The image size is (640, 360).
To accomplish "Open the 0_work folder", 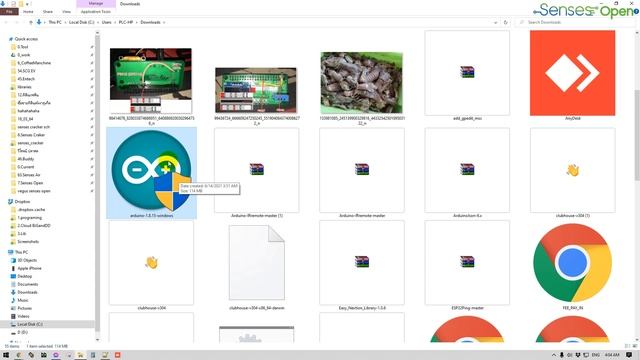I will (x=24, y=55).
